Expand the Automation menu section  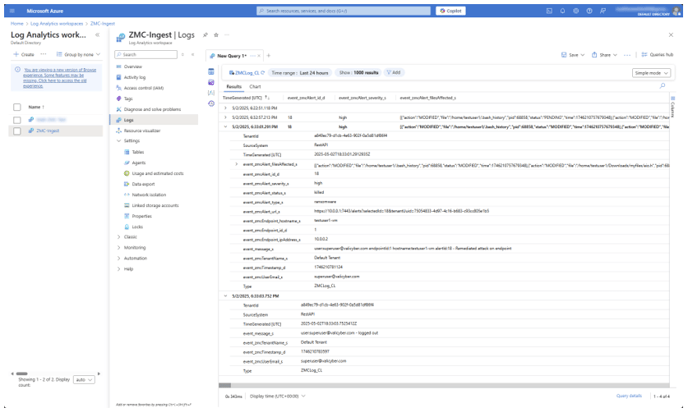[x=119, y=258]
